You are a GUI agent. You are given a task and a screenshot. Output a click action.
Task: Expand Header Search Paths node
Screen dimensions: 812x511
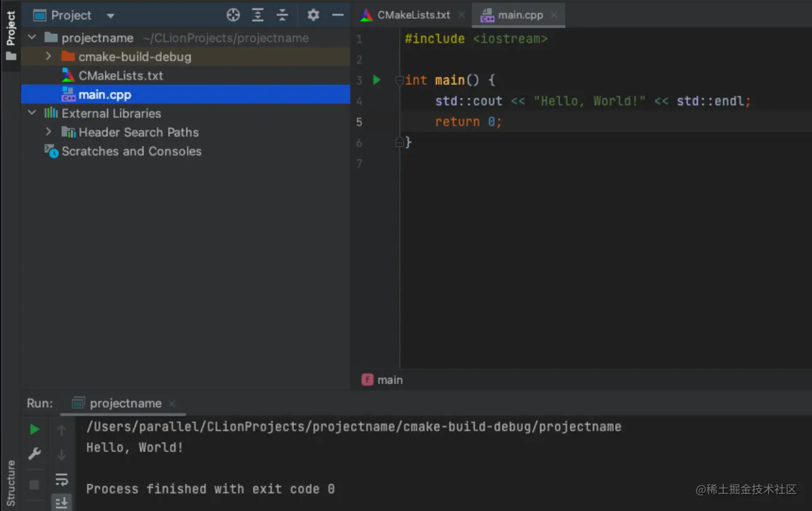click(48, 132)
